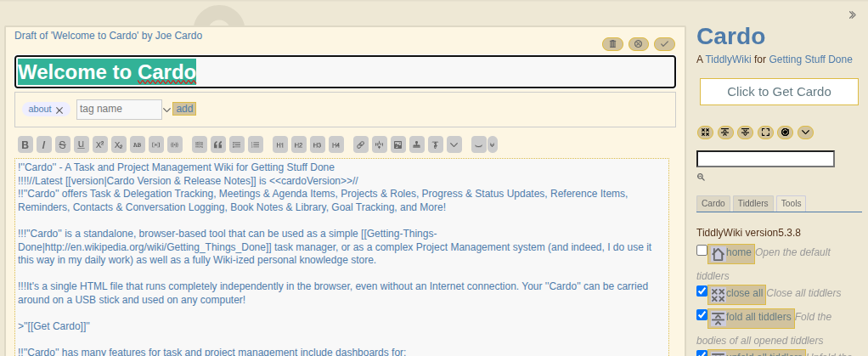The image size is (868, 356).
Task: Click the AB monospaced formatting icon
Action: pos(138,145)
